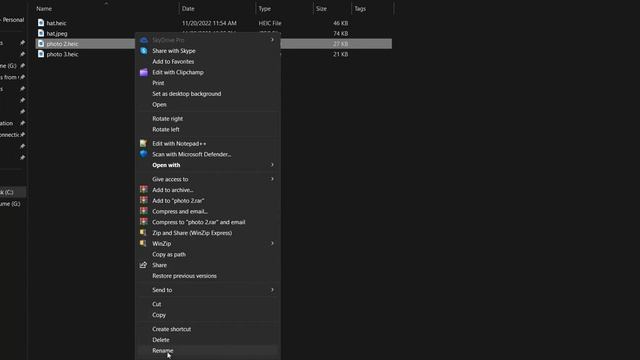Select Open in the context menu
Viewport: 640px width, 360px height.
click(159, 104)
